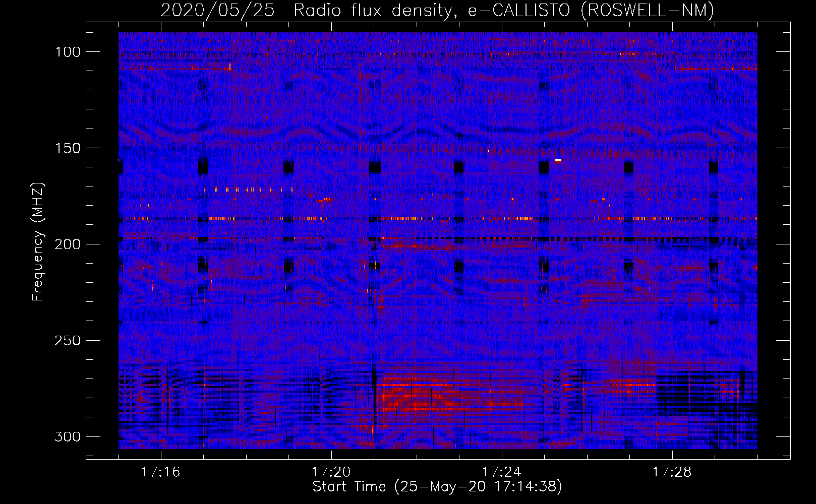Click the plot title 'Radio flux density, e-CALLISTO (ROSWELL-NM)'
Viewport: 816px width, 504px height.
click(504, 10)
